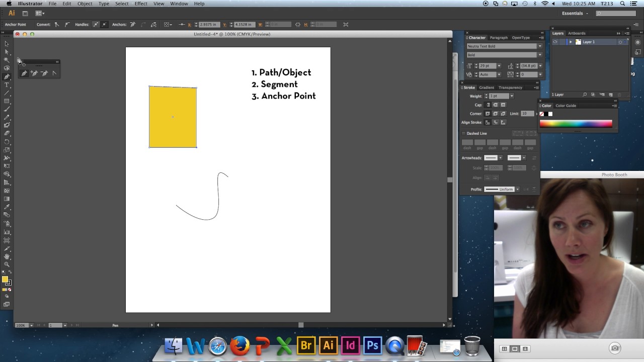This screenshot has width=644, height=362.
Task: Select Round Cap stroke option
Action: pos(496,105)
